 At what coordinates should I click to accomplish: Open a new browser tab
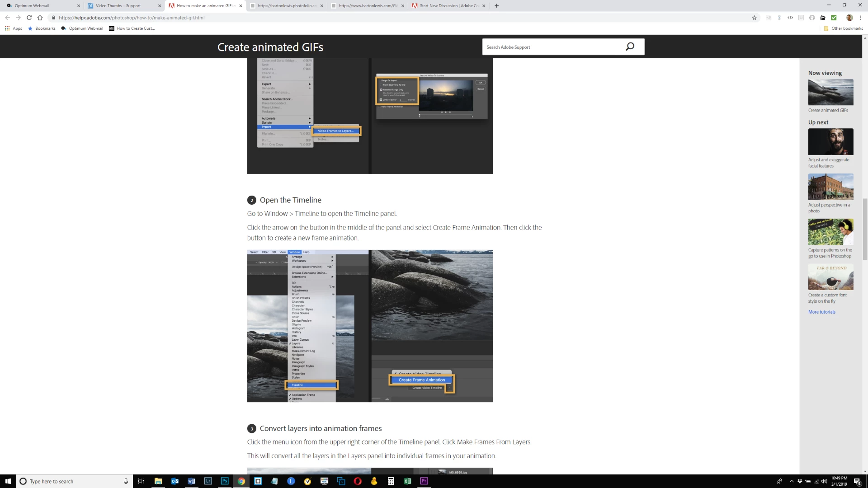(x=496, y=6)
